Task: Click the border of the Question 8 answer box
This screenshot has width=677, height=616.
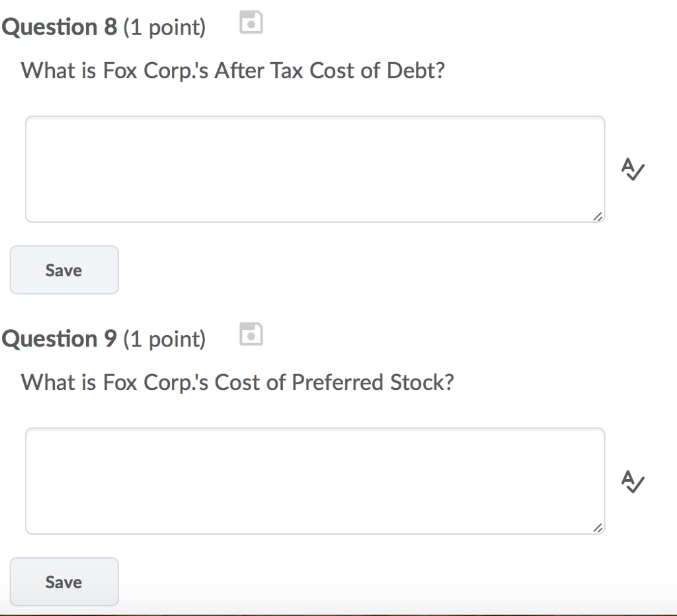Action: (x=315, y=116)
